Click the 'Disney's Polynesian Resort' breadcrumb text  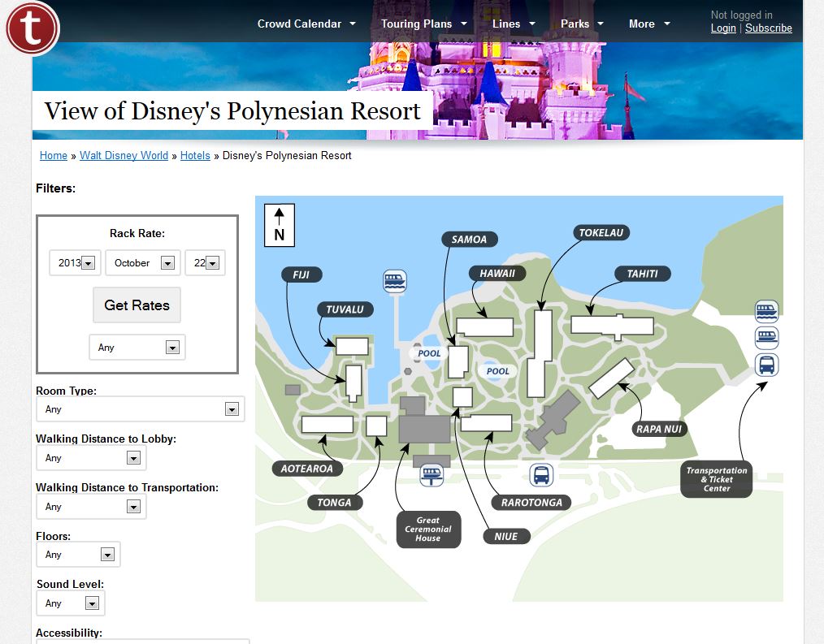(x=287, y=155)
